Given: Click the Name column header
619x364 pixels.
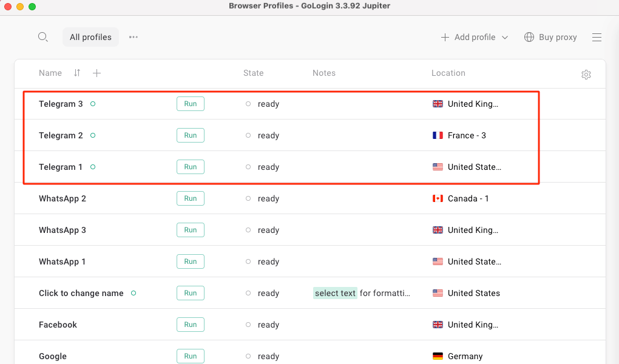Looking at the screenshot, I should (50, 73).
